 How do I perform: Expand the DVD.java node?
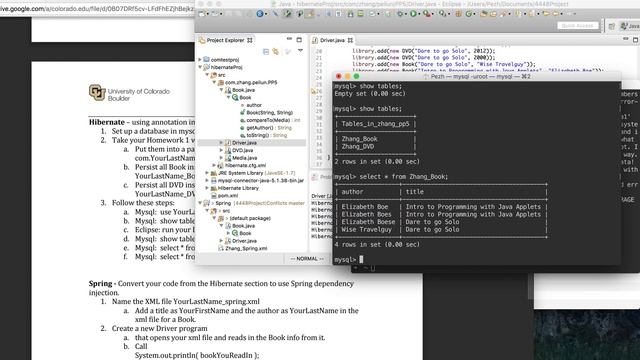coord(222,150)
